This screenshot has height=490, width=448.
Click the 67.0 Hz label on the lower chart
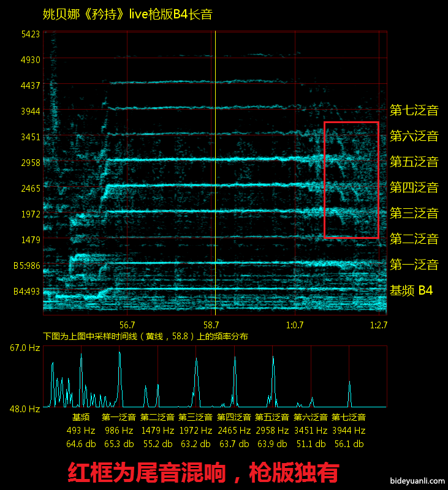pyautogui.click(x=25, y=348)
